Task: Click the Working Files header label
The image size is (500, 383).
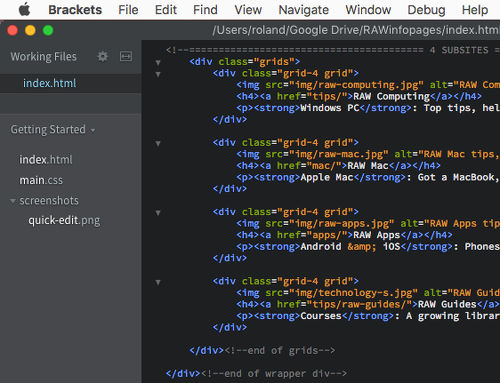Action: click(x=43, y=56)
